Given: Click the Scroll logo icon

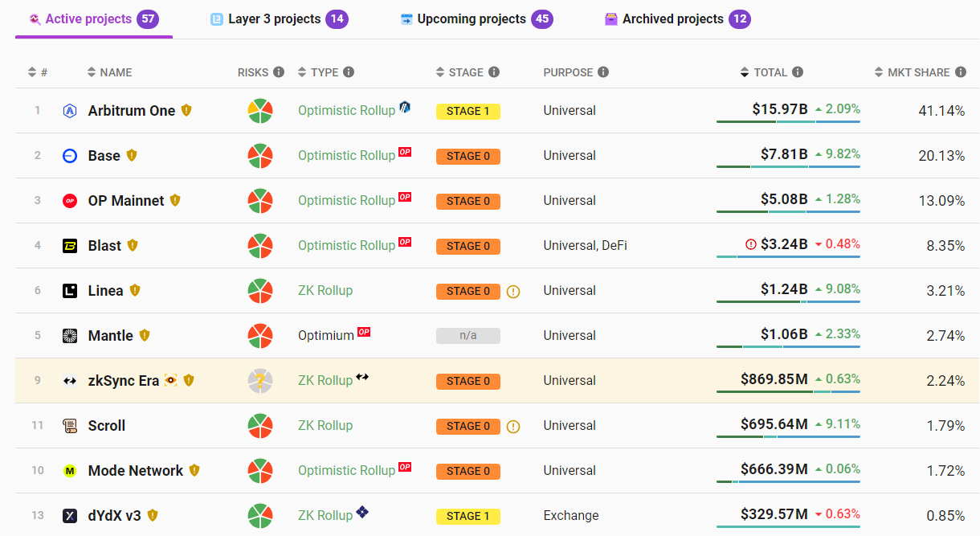Looking at the screenshot, I should point(70,426).
